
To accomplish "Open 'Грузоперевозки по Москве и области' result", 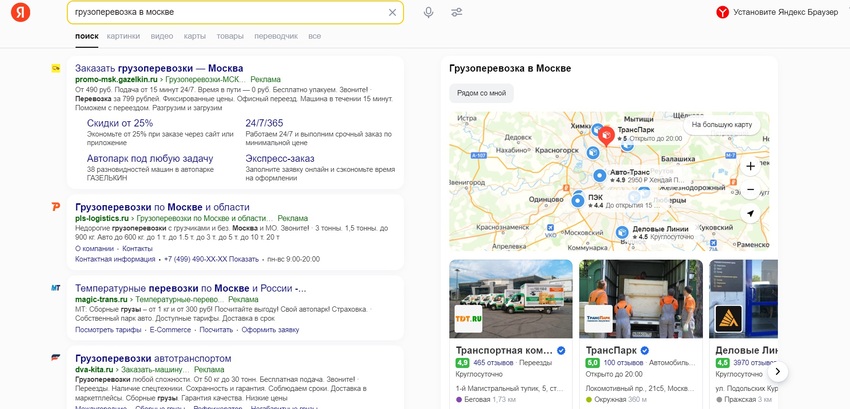I will [x=162, y=207].
